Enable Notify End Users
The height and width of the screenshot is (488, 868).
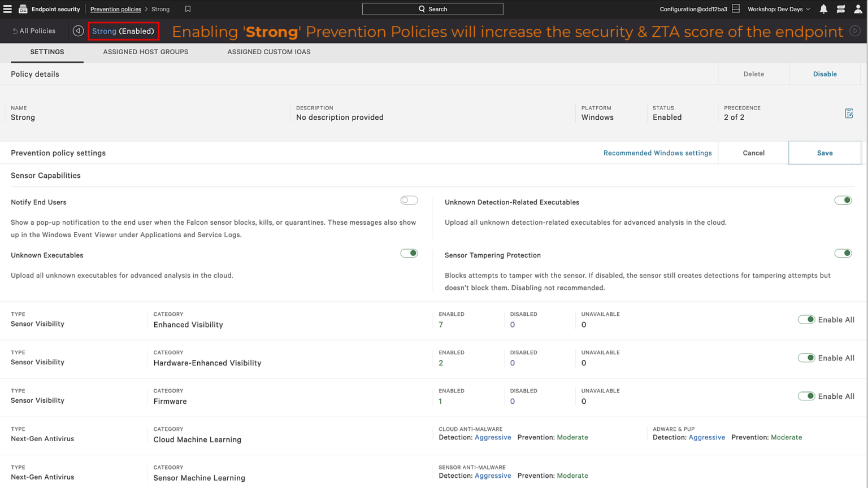click(x=409, y=200)
